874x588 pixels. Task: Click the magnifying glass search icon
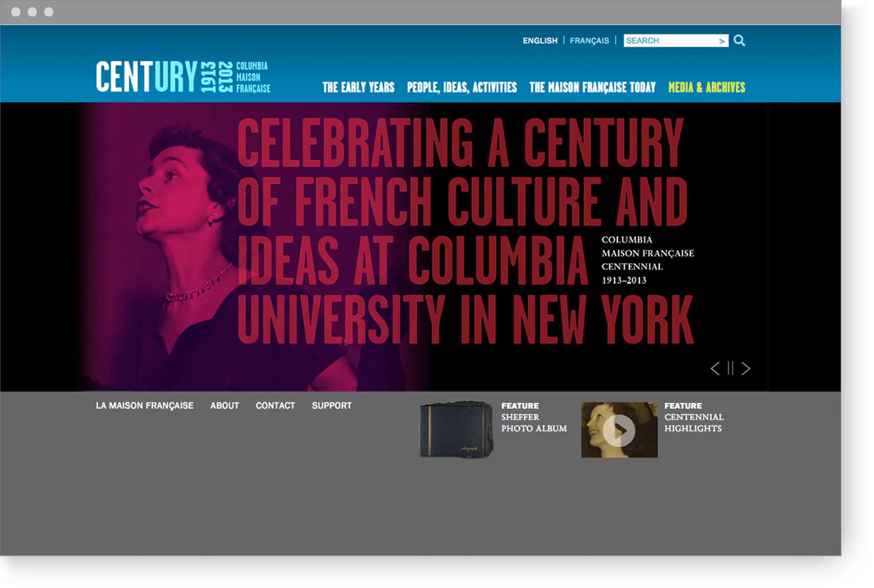pyautogui.click(x=739, y=40)
